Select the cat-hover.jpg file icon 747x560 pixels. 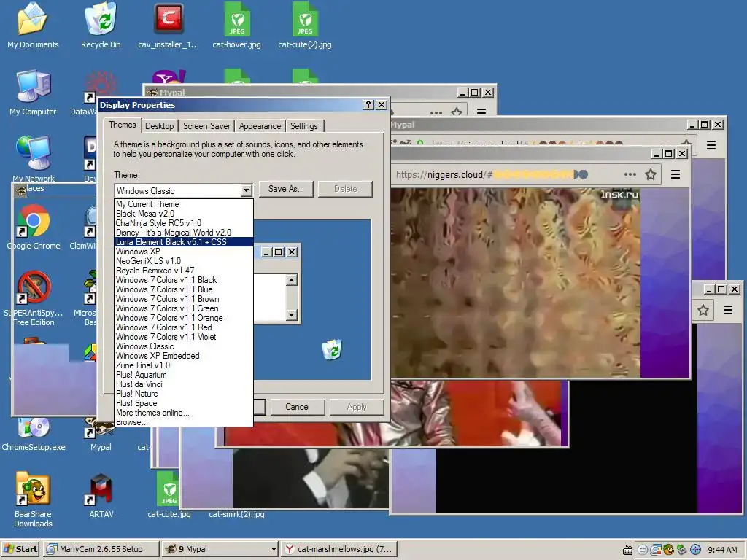237,26
